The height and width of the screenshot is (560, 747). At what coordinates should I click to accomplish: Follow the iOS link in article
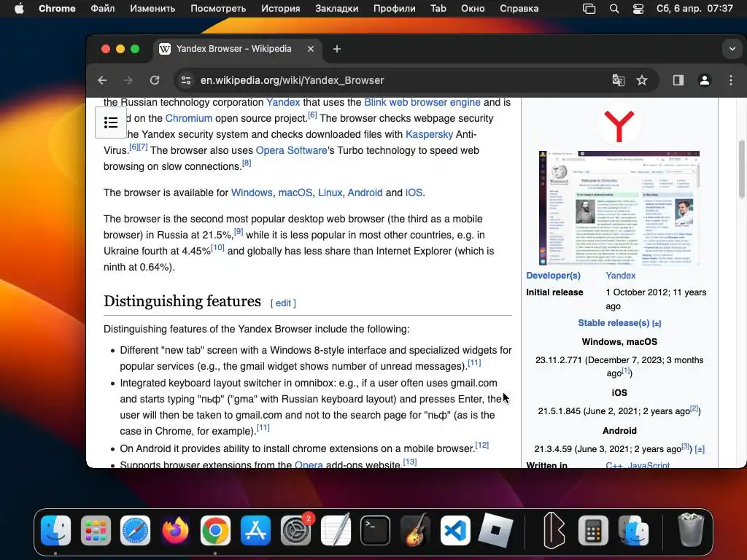click(x=414, y=192)
